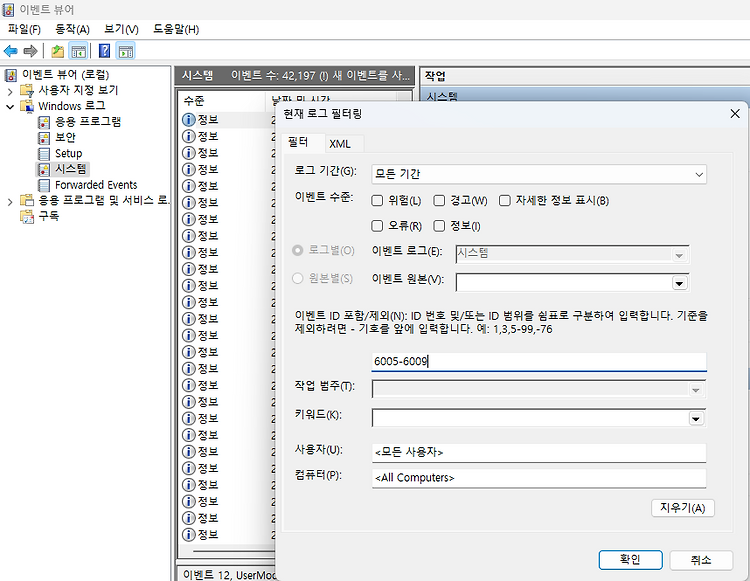750x581 pixels.
Task: Check the 경고(W) checkbox
Action: [439, 200]
